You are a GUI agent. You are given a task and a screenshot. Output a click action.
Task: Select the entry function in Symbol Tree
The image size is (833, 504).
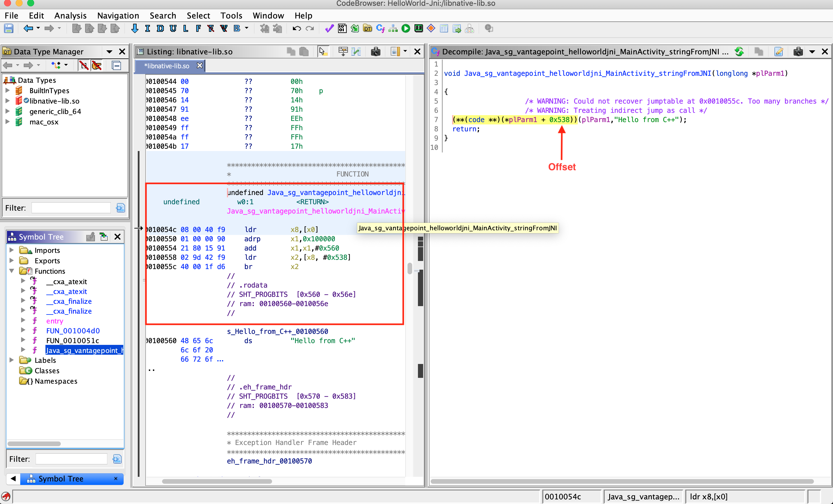pyautogui.click(x=54, y=321)
